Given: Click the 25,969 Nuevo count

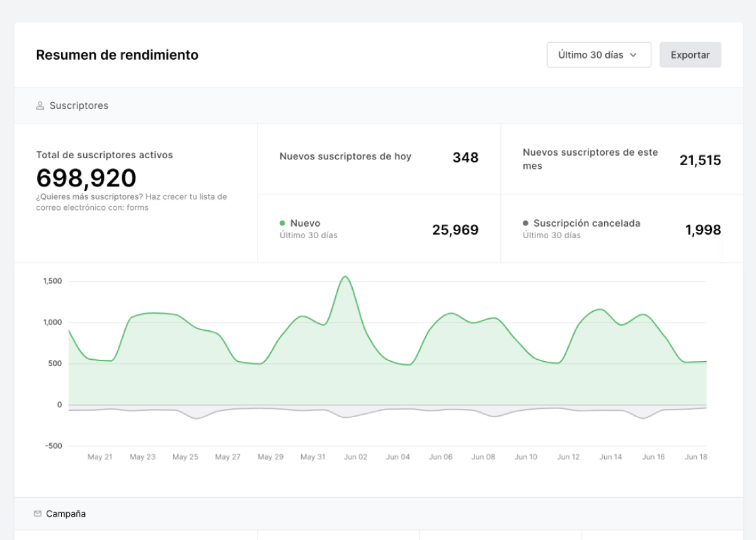Looking at the screenshot, I should pos(455,230).
